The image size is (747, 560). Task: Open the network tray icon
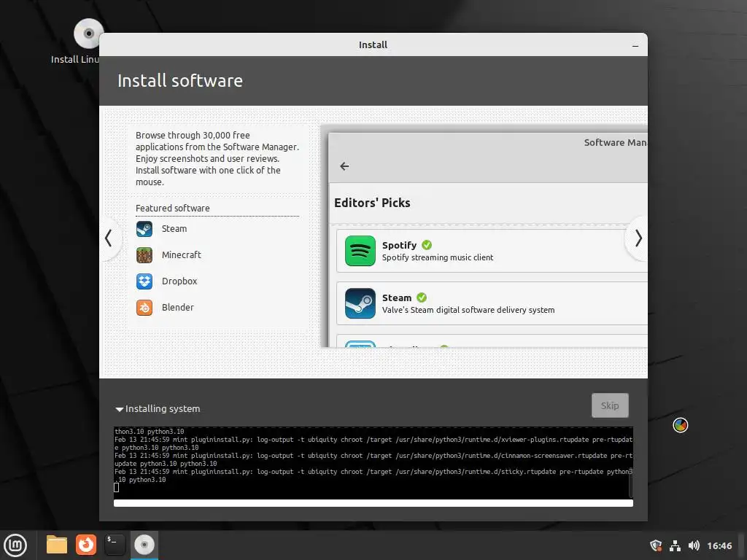pos(675,545)
